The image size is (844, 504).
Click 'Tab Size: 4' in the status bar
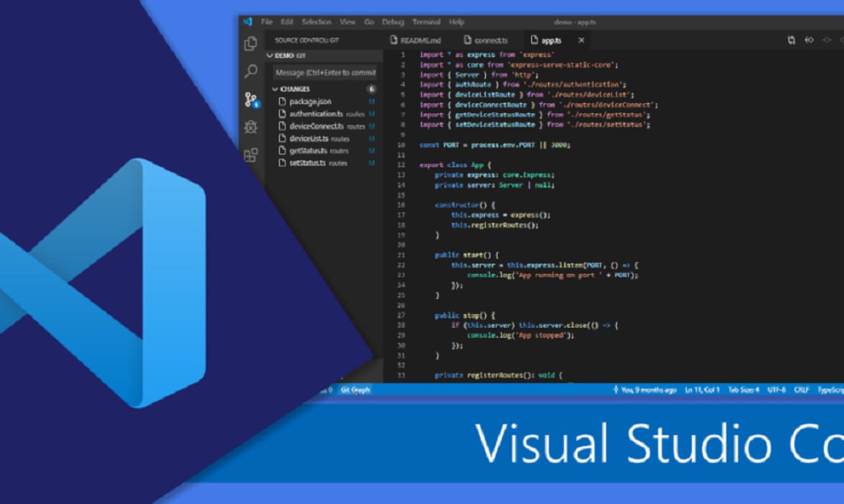click(743, 390)
